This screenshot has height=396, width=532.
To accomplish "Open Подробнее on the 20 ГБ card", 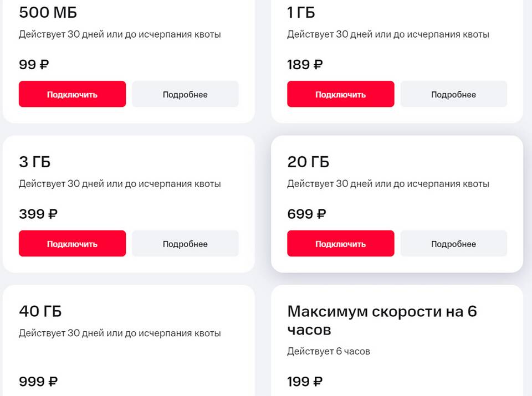I will coord(453,244).
